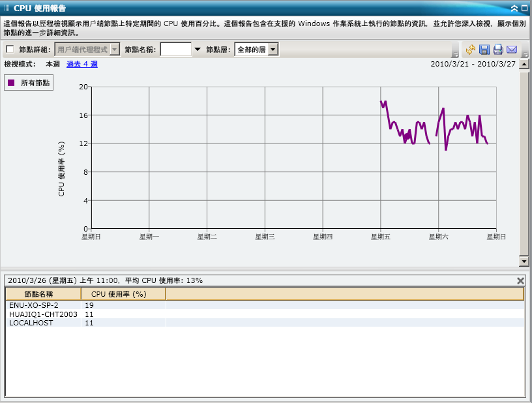Save the CPU usage report
This screenshot has width=532, height=403.
[x=483, y=50]
